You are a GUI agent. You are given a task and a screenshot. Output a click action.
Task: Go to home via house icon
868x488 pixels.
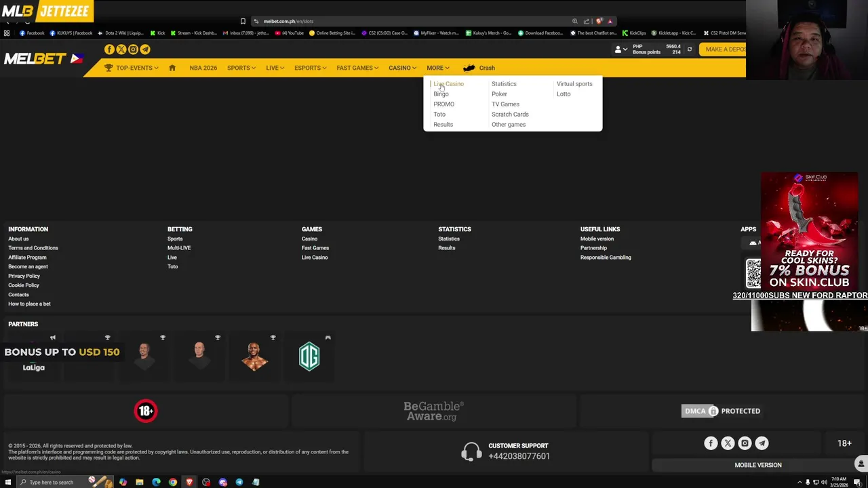172,68
